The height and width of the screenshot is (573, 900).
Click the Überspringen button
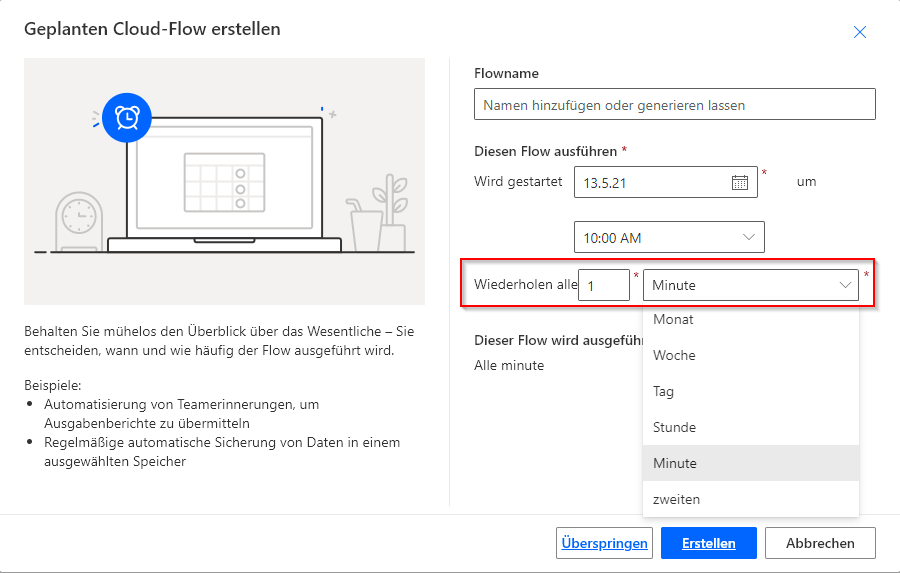coord(604,543)
